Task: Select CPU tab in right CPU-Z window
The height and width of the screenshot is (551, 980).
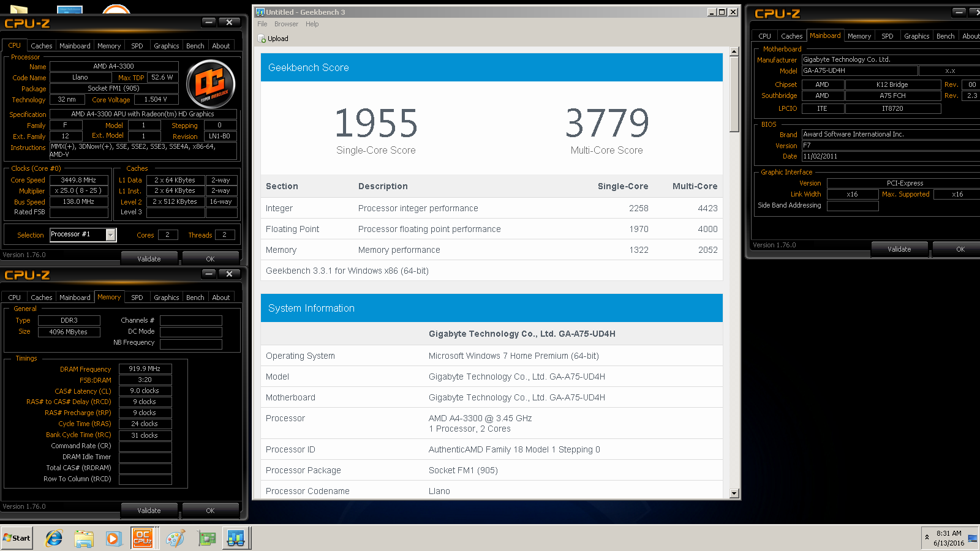Action: tap(765, 36)
